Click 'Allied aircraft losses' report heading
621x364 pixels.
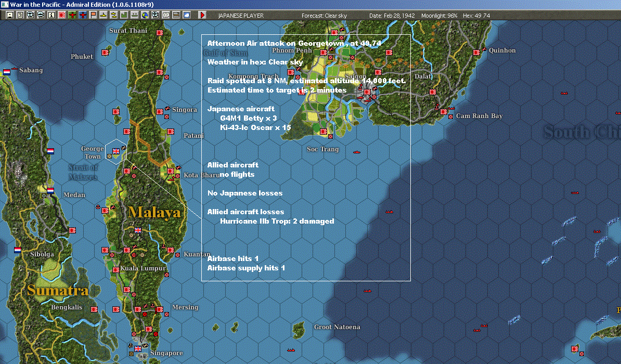(245, 212)
